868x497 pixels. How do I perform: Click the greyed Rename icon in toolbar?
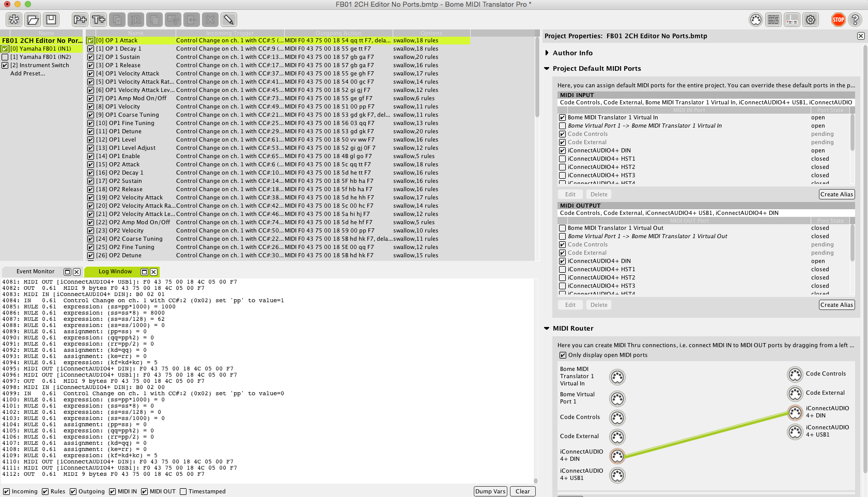pos(136,20)
